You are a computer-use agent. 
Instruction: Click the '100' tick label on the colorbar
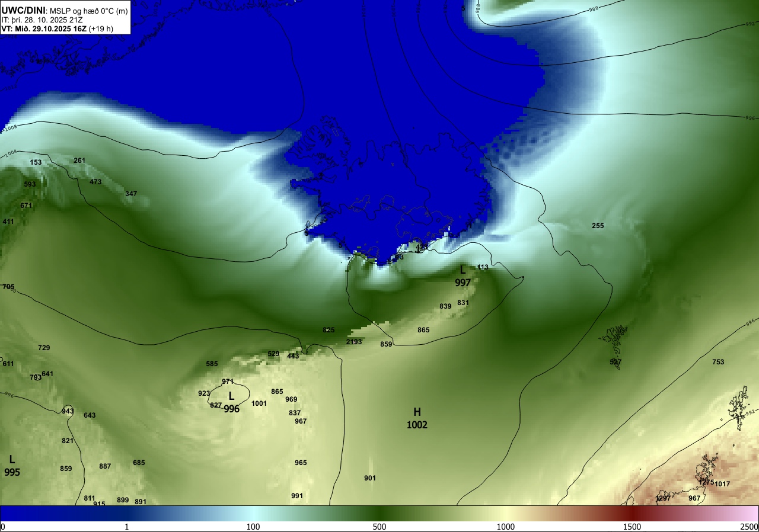253,527
